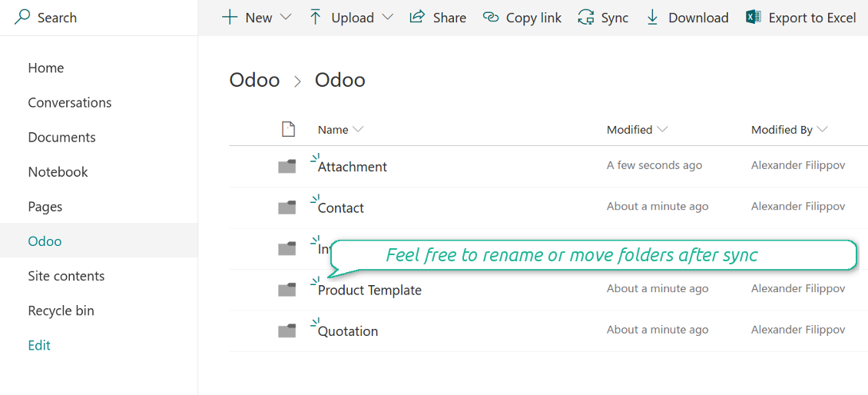Open the Modified By column dropdown
868x395 pixels.
(823, 129)
